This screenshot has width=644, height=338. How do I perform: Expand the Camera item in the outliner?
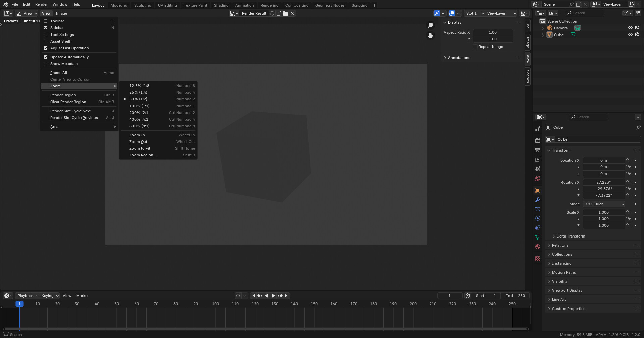click(543, 28)
